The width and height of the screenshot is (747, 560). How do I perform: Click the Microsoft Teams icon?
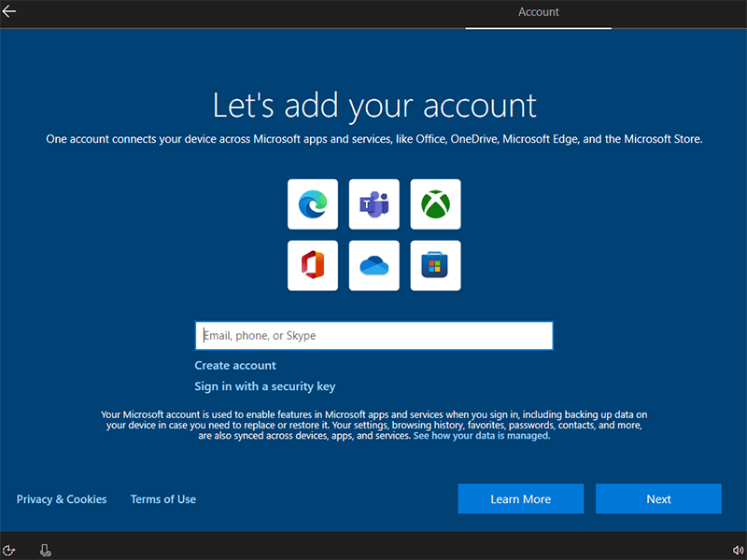click(373, 204)
